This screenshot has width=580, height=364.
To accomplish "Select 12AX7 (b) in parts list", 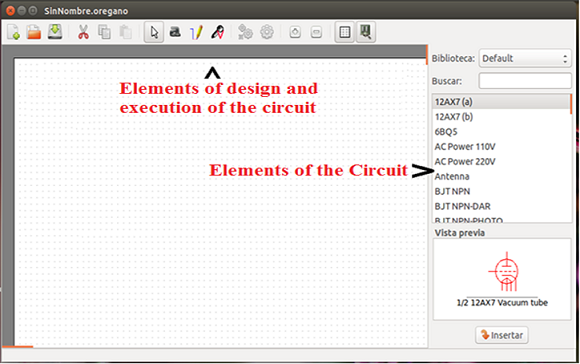I will pos(501,117).
